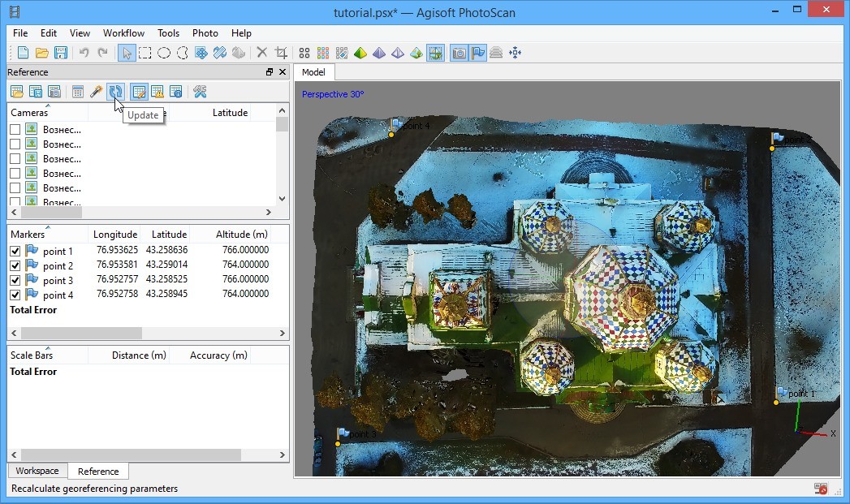850x504 pixels.
Task: Uncheck the point 4 marker checkbox
Action: (15, 295)
